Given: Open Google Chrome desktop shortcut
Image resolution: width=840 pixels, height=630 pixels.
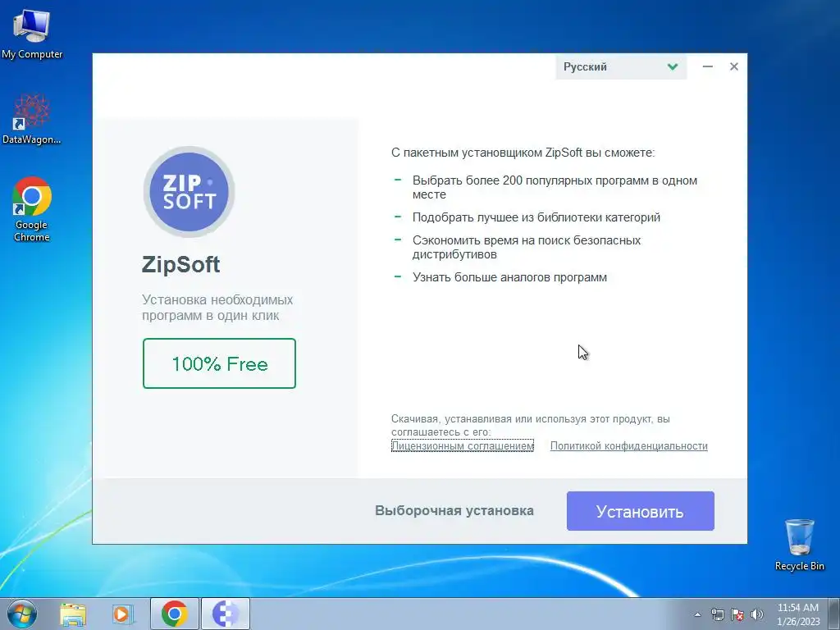Looking at the screenshot, I should (32, 209).
